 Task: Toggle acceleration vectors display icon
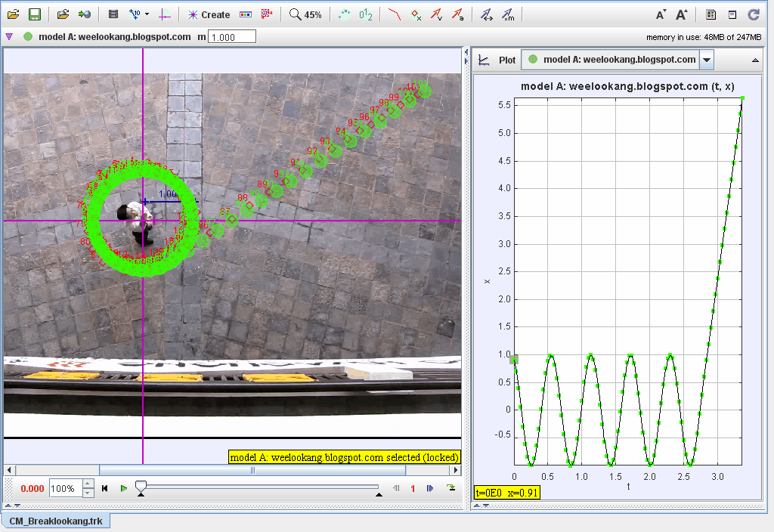coord(457,14)
